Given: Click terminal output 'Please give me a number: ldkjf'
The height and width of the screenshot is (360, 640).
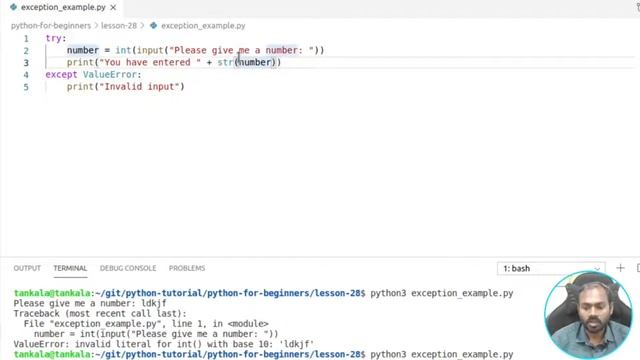Looking at the screenshot, I should [x=90, y=303].
